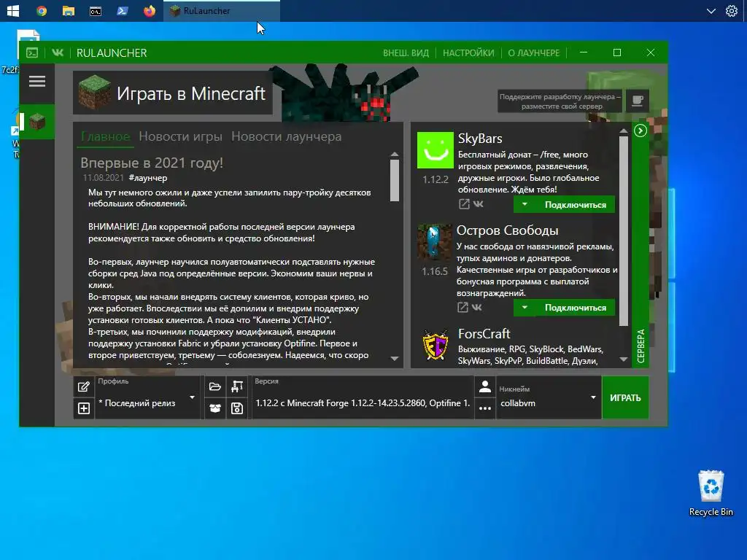
Task: Click the news panel scroll up arrow
Action: 395,154
